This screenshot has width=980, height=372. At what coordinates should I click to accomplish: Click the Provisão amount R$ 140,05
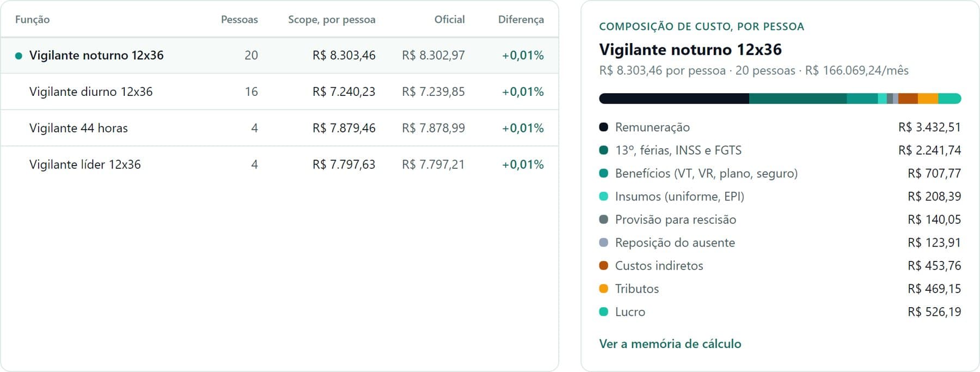tap(934, 219)
